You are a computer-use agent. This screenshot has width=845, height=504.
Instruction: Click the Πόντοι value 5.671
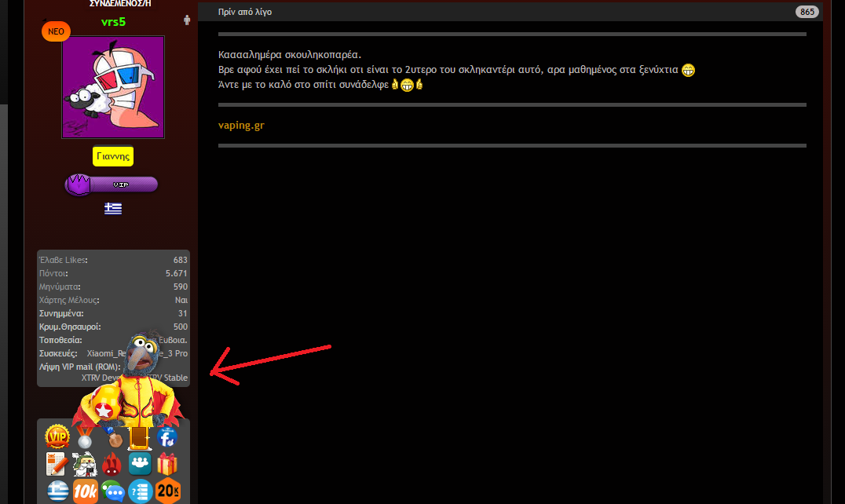(x=176, y=273)
